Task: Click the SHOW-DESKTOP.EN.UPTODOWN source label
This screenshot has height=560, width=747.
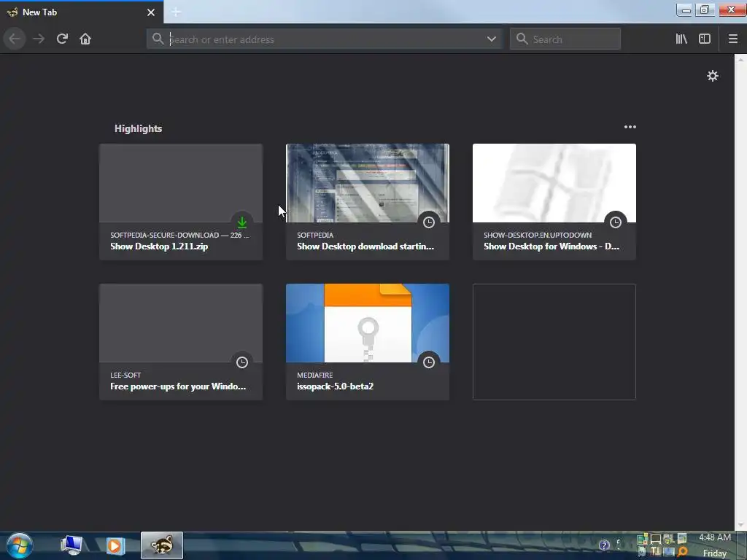Action: point(538,235)
